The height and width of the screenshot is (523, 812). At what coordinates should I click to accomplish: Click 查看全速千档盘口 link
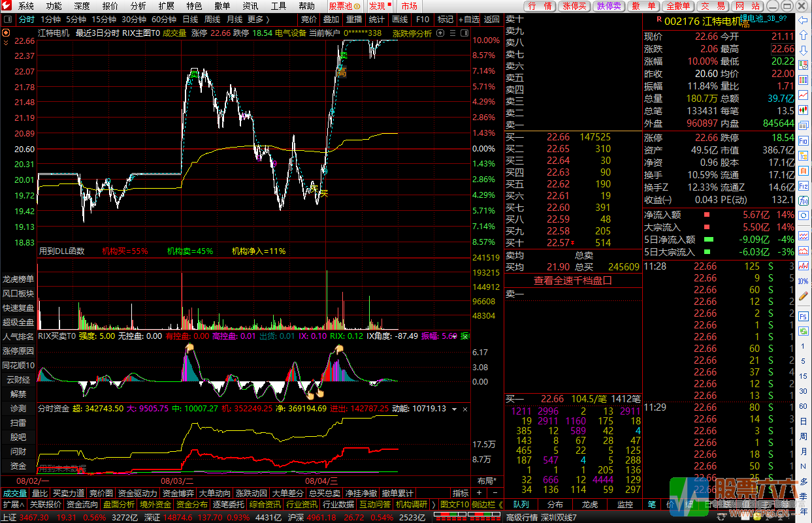tap(573, 281)
